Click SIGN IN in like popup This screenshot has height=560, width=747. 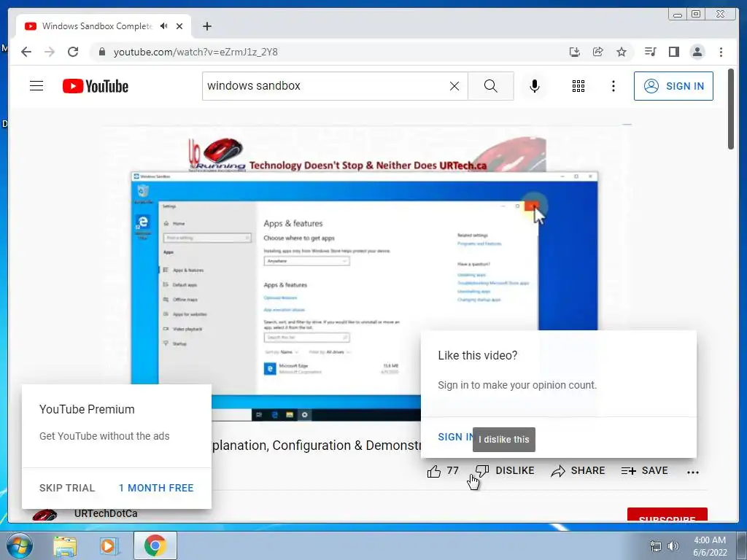click(455, 437)
